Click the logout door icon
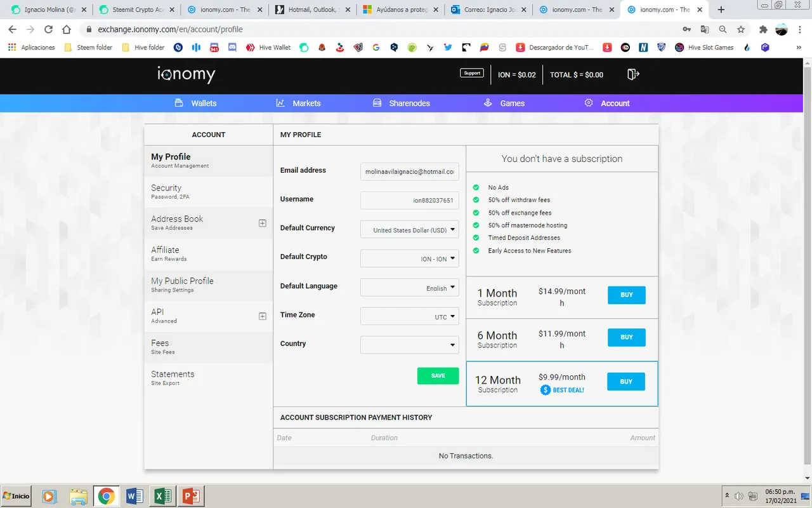The image size is (812, 508). 632,74
